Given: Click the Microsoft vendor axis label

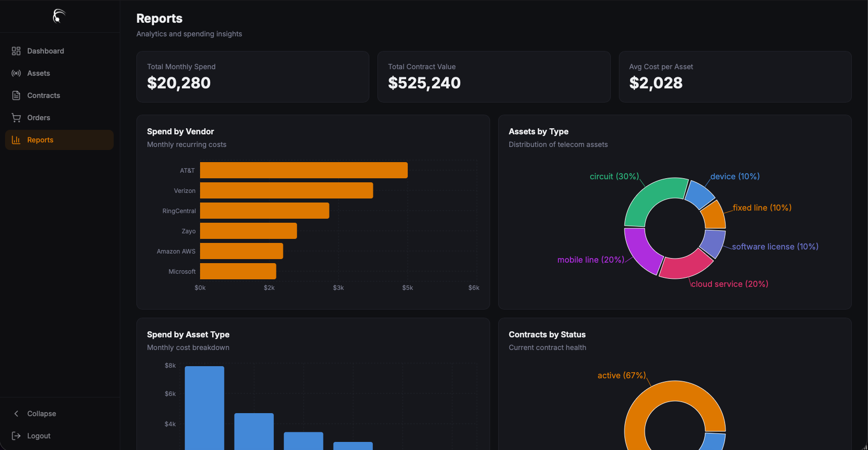Looking at the screenshot, I should [x=182, y=272].
